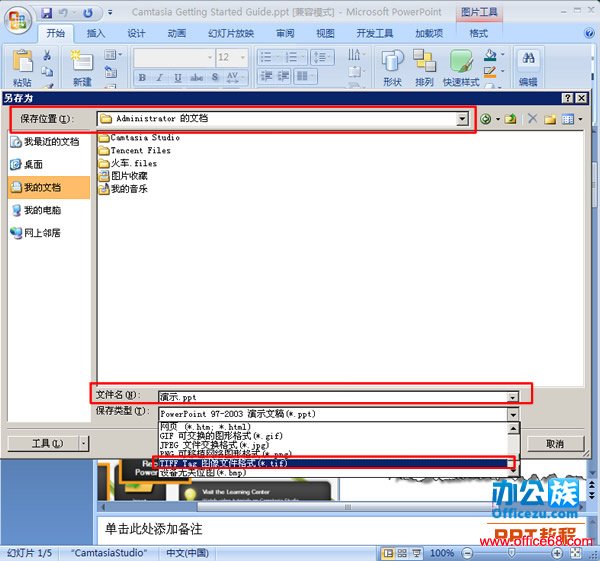Click the Shapes icon in ribbon
This screenshot has height=561, width=600.
(392, 61)
